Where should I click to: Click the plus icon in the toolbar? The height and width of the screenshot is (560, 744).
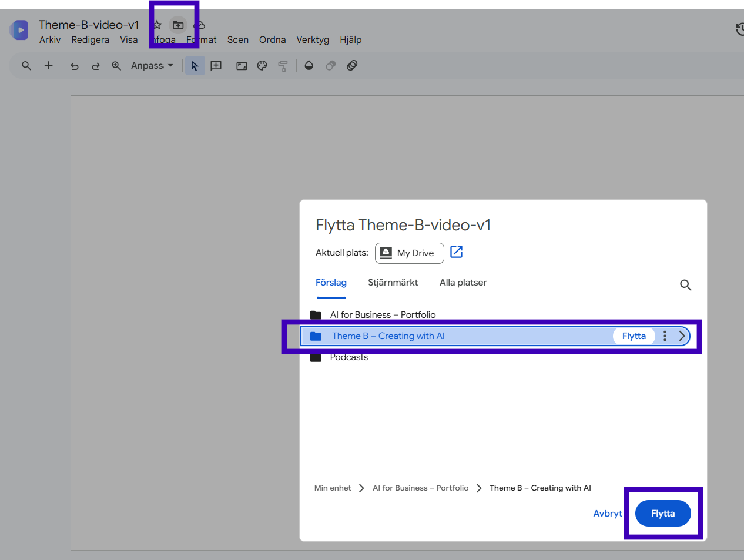[x=49, y=66]
